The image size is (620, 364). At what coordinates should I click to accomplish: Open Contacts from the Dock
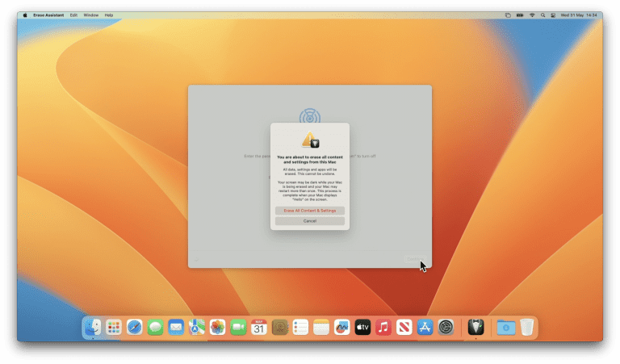click(x=279, y=327)
